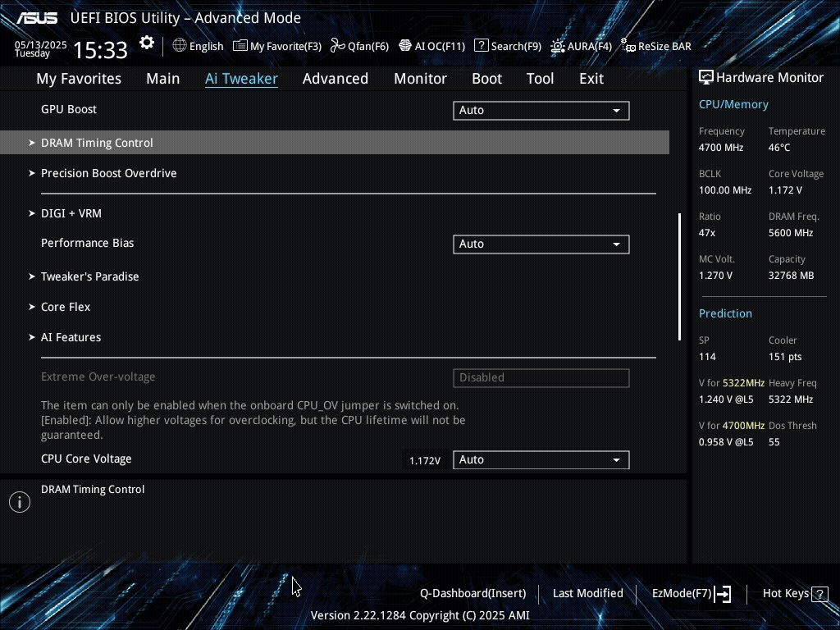The width and height of the screenshot is (840, 630).
Task: Show Hot Keys label
Action: click(786, 594)
